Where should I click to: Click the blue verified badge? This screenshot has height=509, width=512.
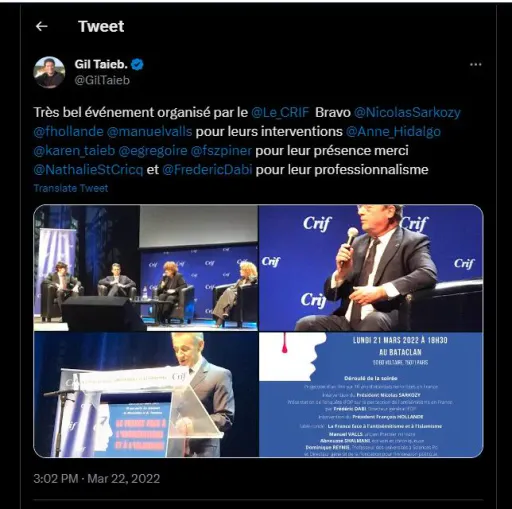click(137, 64)
